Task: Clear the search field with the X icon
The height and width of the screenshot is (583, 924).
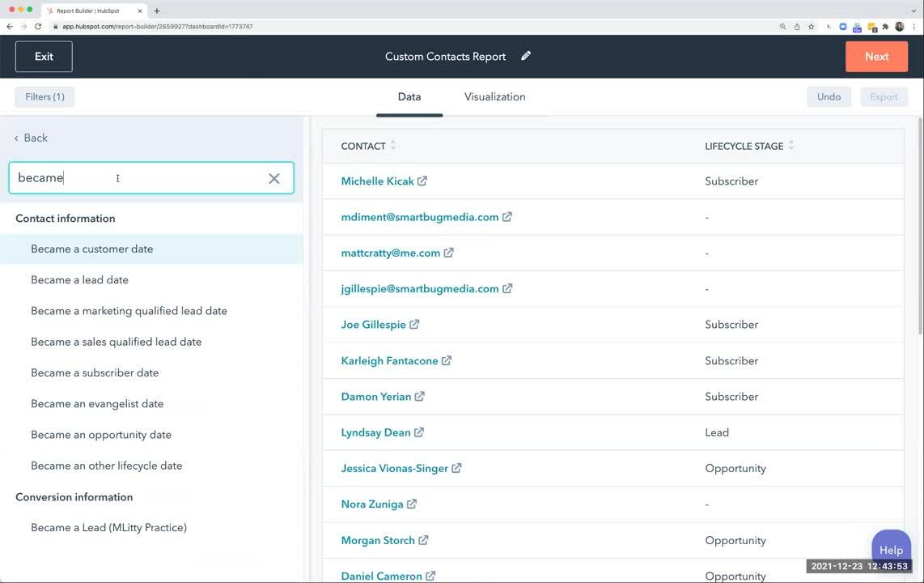Action: point(274,179)
